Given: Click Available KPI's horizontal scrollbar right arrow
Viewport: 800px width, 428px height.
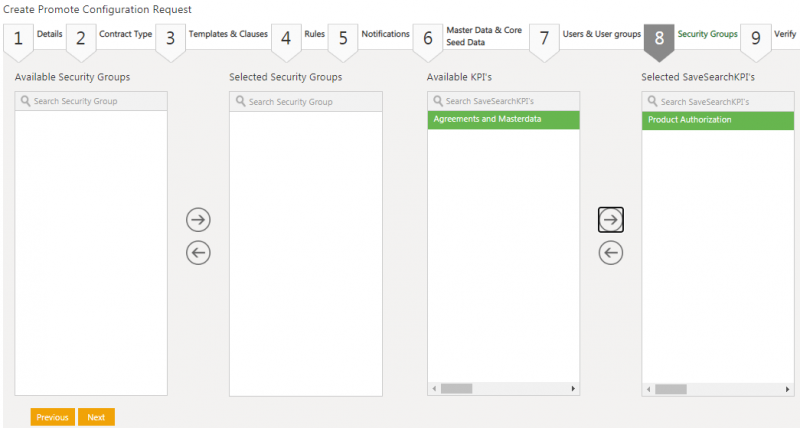Looking at the screenshot, I should click(x=573, y=388).
